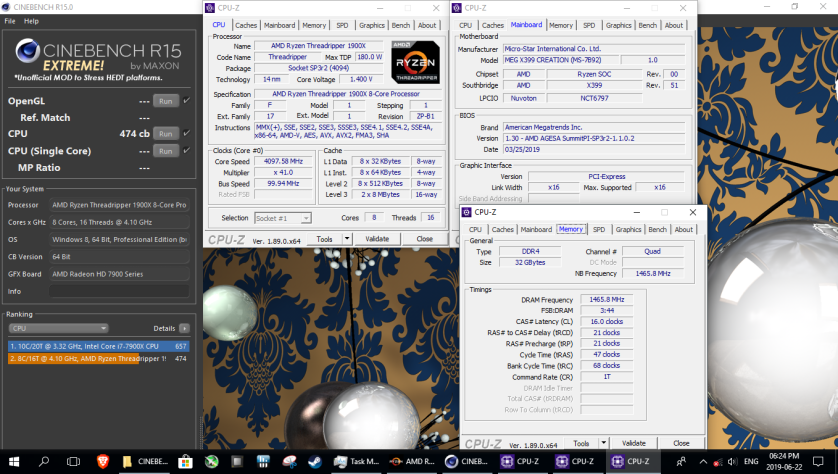Click the Channel # Quad value
The width and height of the screenshot is (838, 474).
click(653, 251)
